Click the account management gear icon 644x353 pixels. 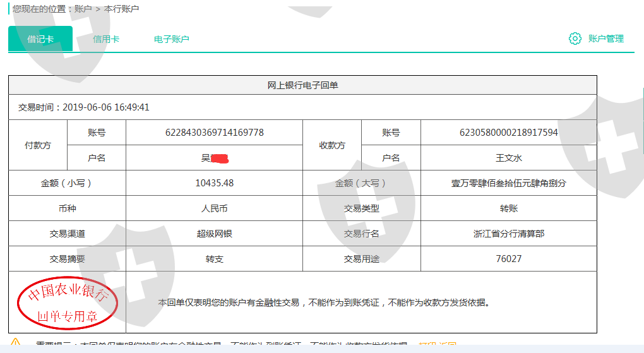pyautogui.click(x=575, y=39)
